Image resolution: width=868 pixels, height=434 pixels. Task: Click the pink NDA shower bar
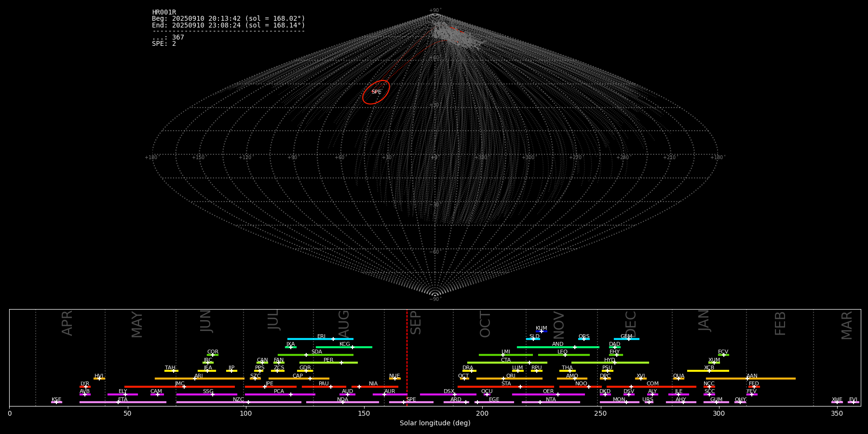(342, 402)
